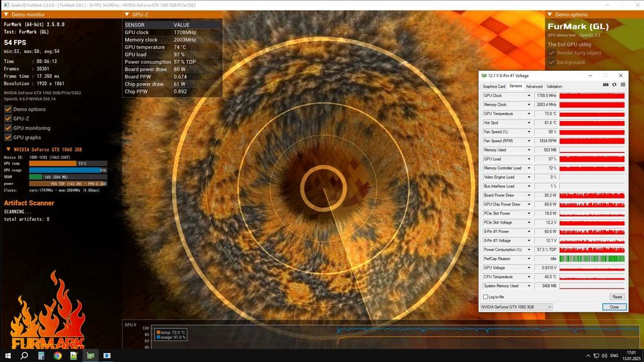Open the PerfCap Reason sensor dropdown
644x362 pixels.
click(529, 259)
